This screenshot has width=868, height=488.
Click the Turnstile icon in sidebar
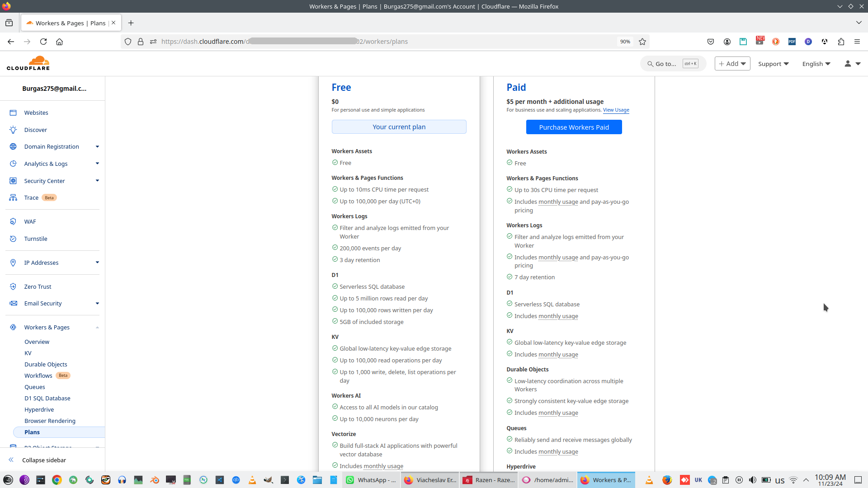click(13, 239)
